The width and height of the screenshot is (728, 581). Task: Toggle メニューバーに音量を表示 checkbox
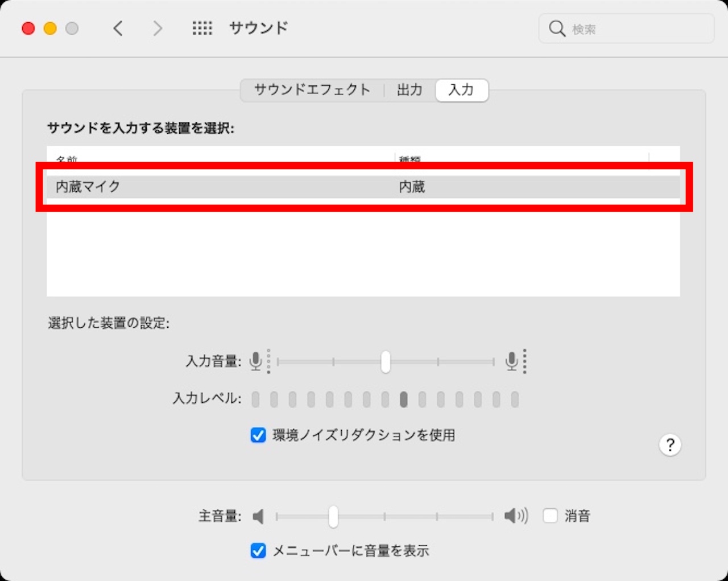[x=258, y=550]
